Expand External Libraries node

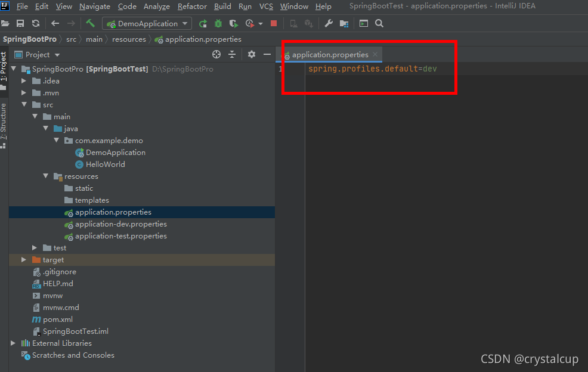point(13,343)
